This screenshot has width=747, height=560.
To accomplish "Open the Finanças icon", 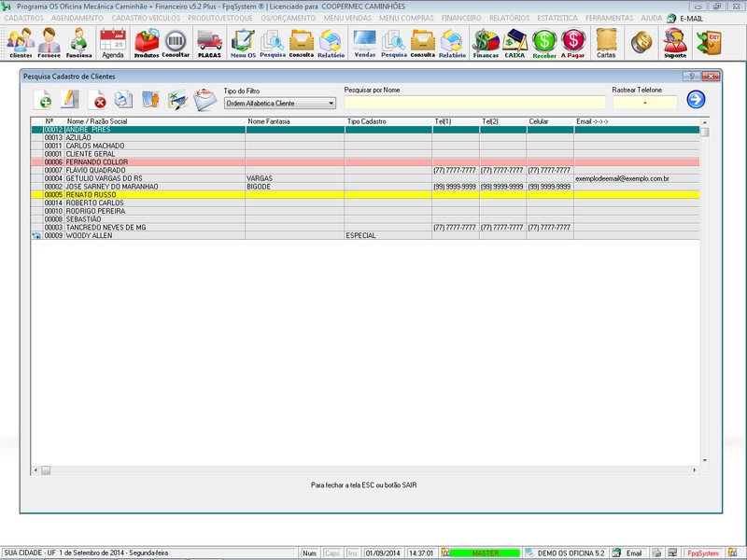I will (x=486, y=43).
